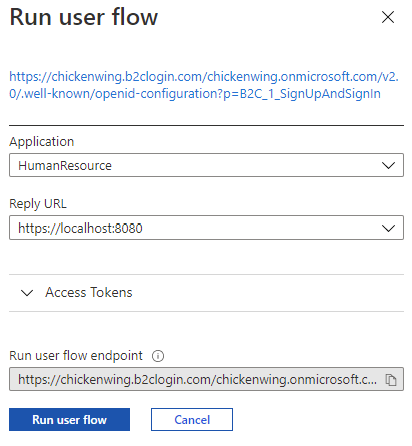
Task: Click the blue Run user flow button
Action: [x=69, y=420]
